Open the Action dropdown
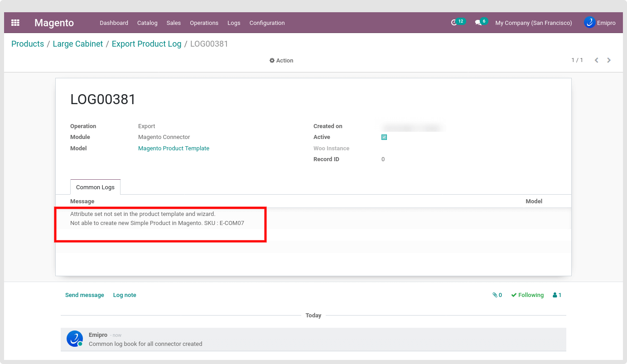Viewport: 627px width, 364px height. [x=281, y=61]
